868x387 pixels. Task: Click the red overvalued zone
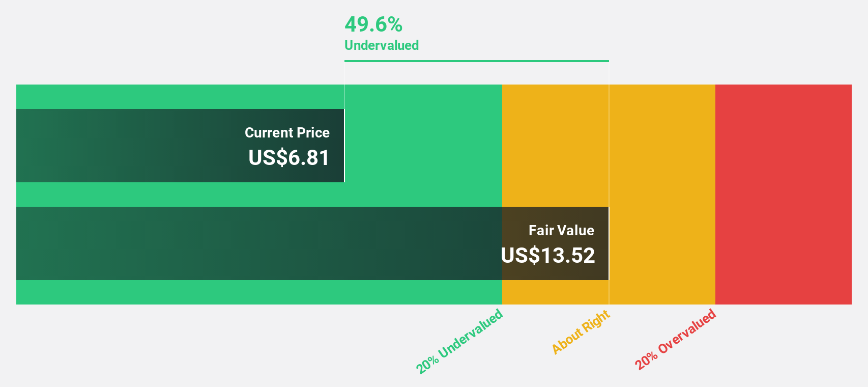point(783,194)
